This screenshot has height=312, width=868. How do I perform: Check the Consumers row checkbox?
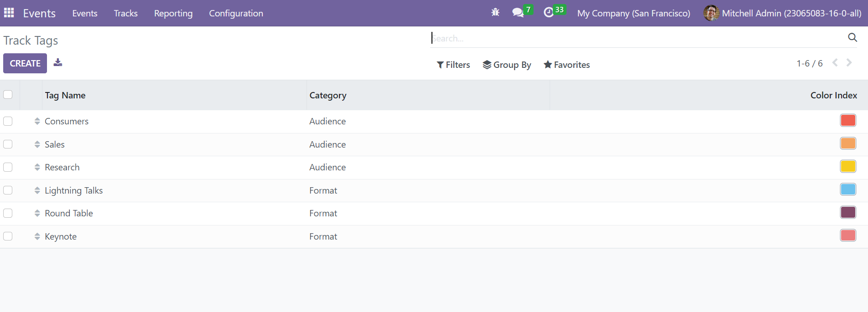tap(8, 121)
